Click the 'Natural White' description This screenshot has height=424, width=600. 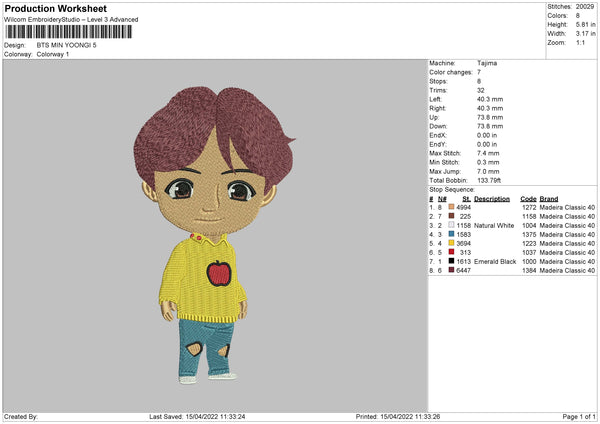pos(494,226)
